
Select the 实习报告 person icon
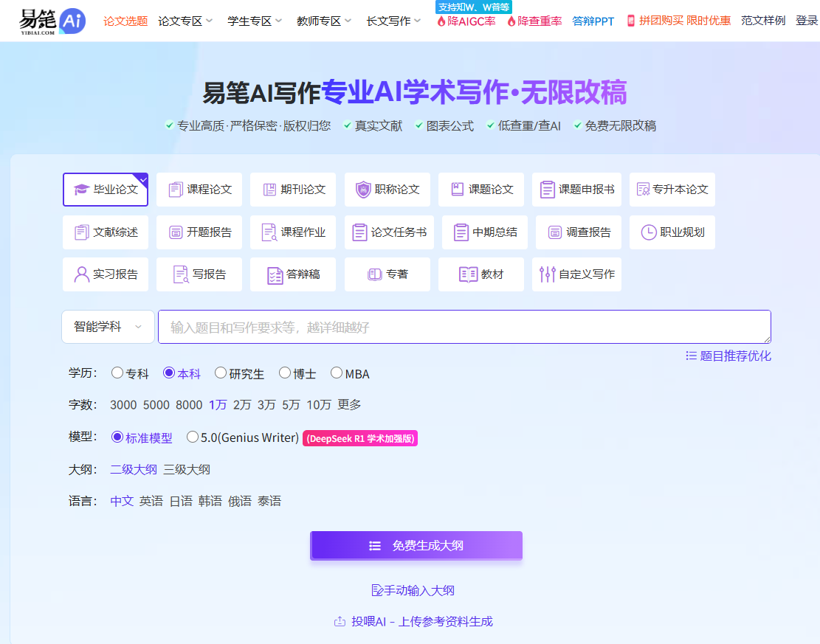pyautogui.click(x=81, y=274)
